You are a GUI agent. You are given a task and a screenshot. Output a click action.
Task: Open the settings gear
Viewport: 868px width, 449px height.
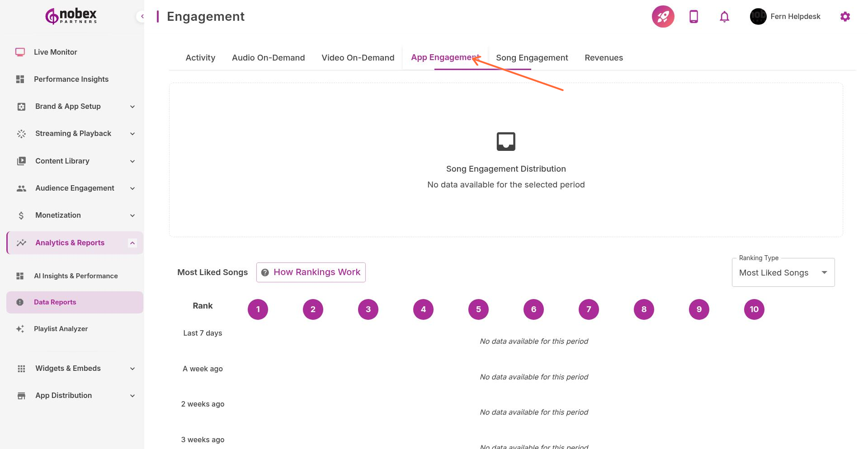click(x=845, y=16)
